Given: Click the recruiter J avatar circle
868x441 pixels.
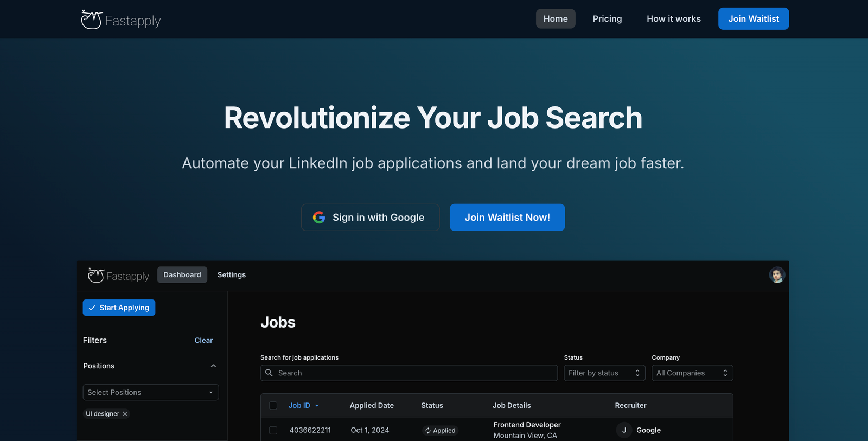Looking at the screenshot, I should (624, 430).
